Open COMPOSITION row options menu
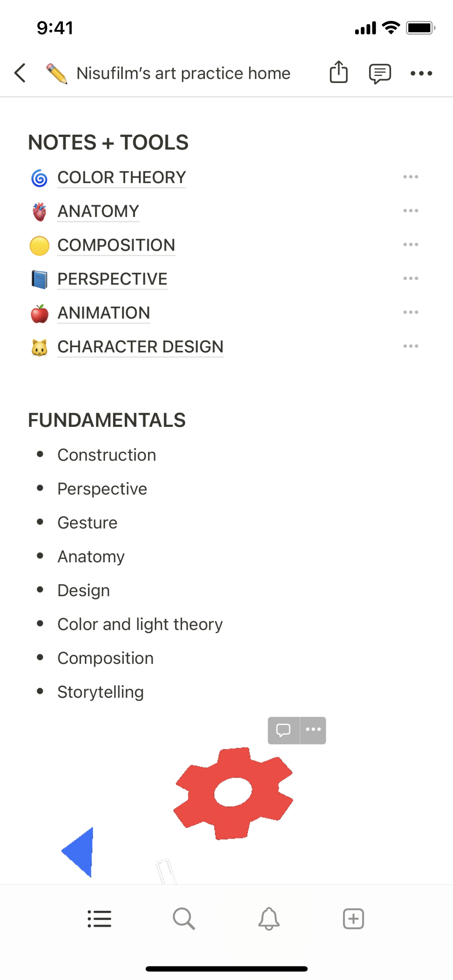 (411, 245)
